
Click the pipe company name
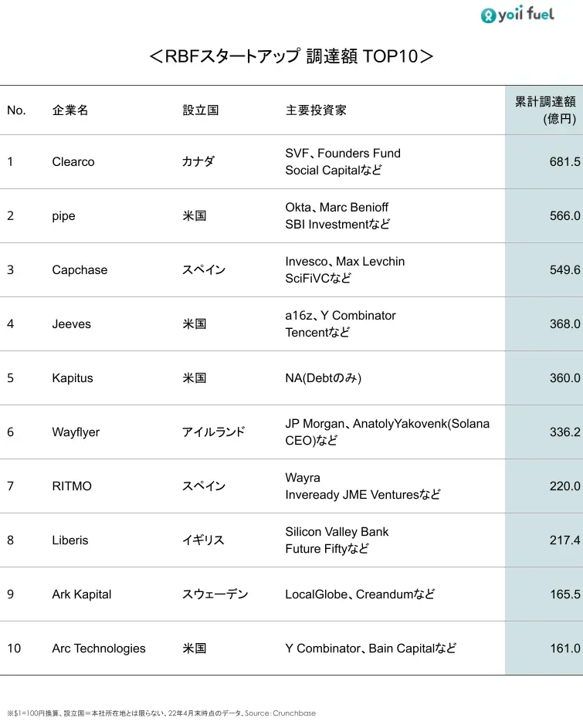tap(63, 216)
